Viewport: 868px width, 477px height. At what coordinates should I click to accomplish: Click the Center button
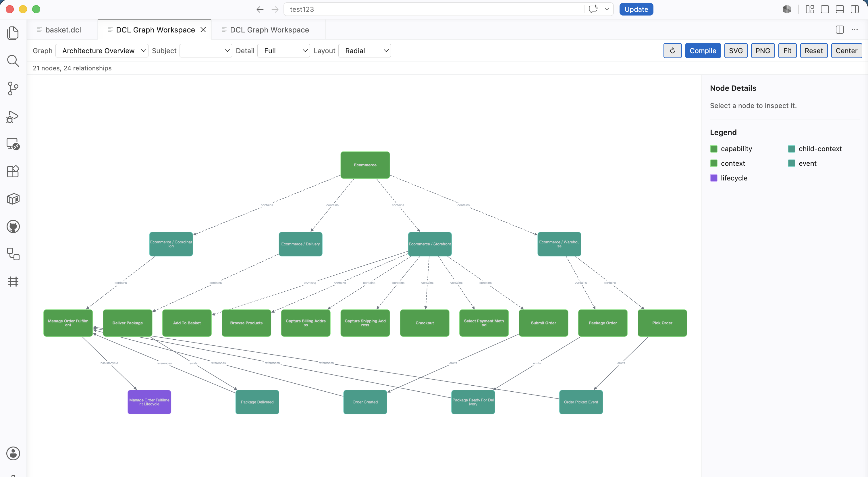(x=846, y=51)
